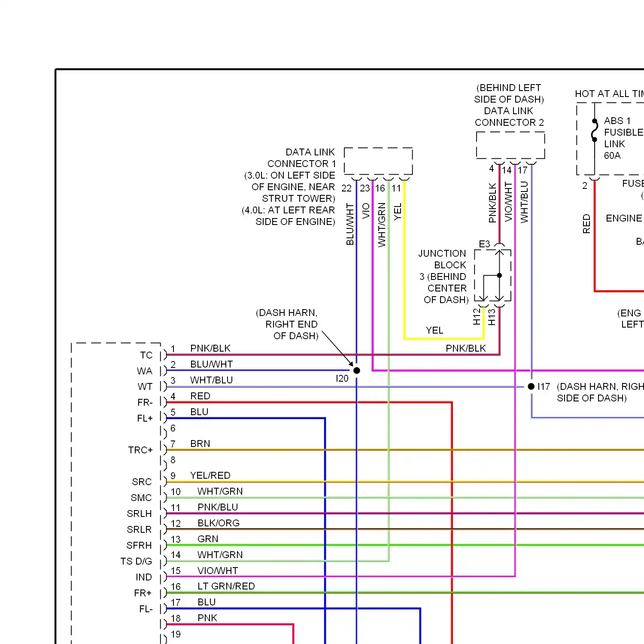The image size is (644, 644).
Task: Click the SRLH terminal label
Action: tap(139, 513)
